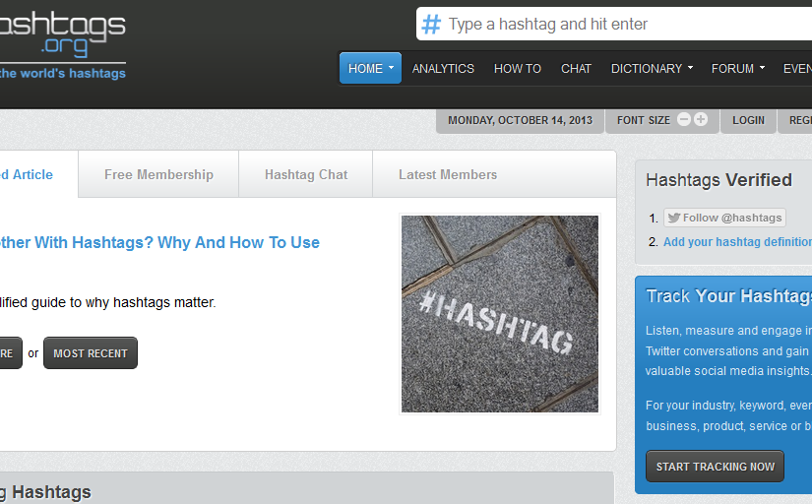
Task: Click 'guide to why hashtags matter' text
Action: pos(124,302)
